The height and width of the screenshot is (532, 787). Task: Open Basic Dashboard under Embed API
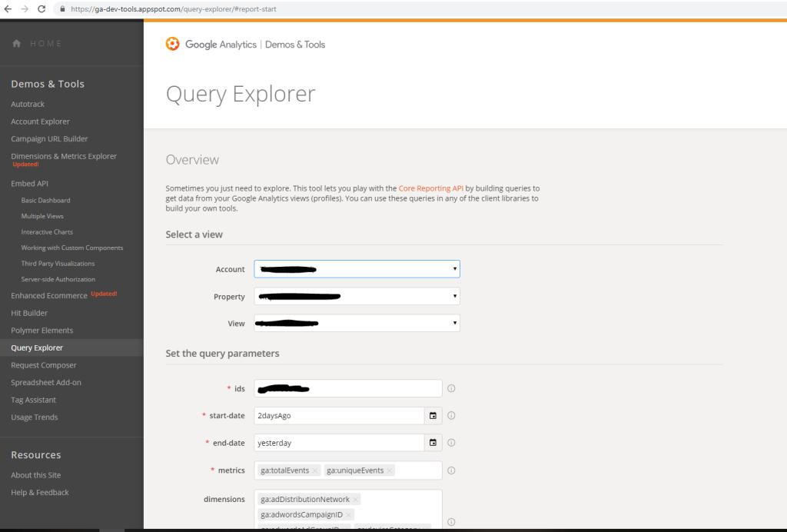tap(45, 200)
